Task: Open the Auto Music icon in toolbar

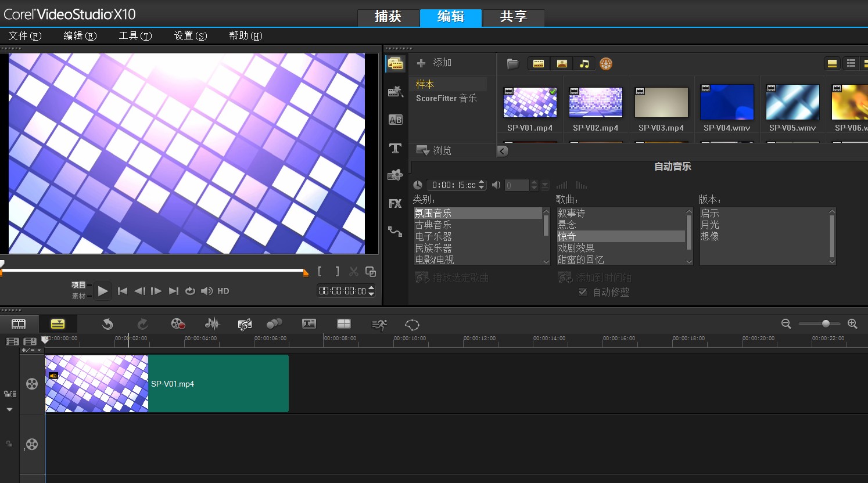Action: pyautogui.click(x=245, y=324)
